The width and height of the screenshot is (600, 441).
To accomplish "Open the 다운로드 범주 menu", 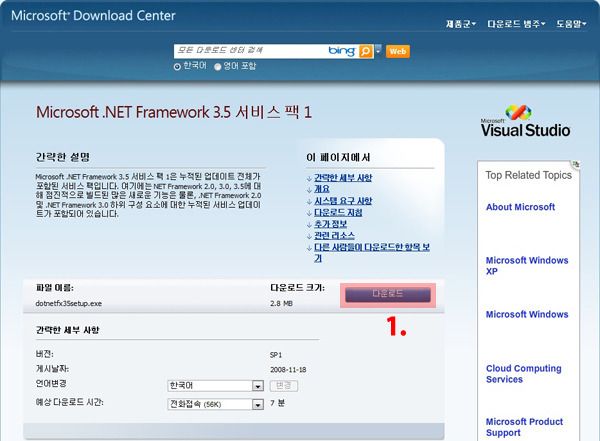I will (516, 24).
